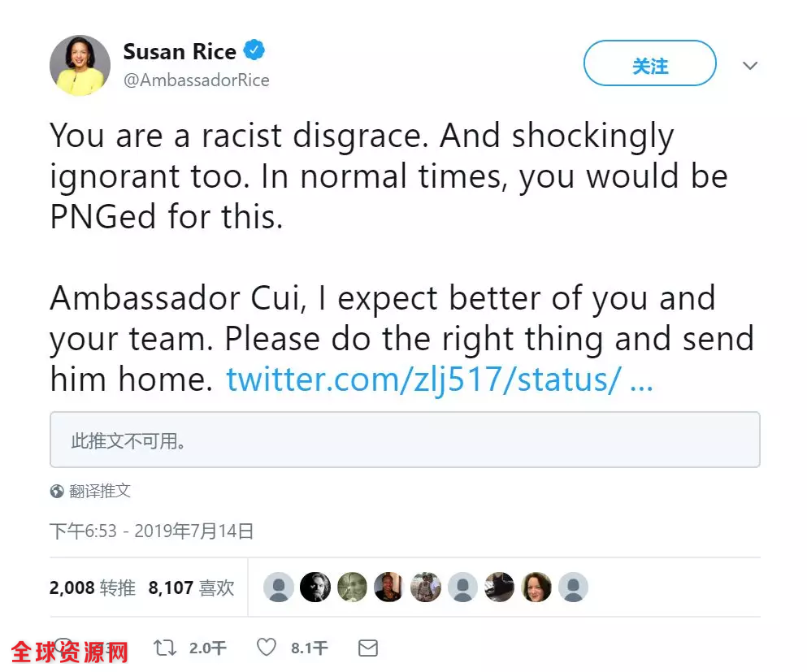This screenshot has height=672, width=807.
Task: Open the last avatar in the likers row
Action: (573, 587)
